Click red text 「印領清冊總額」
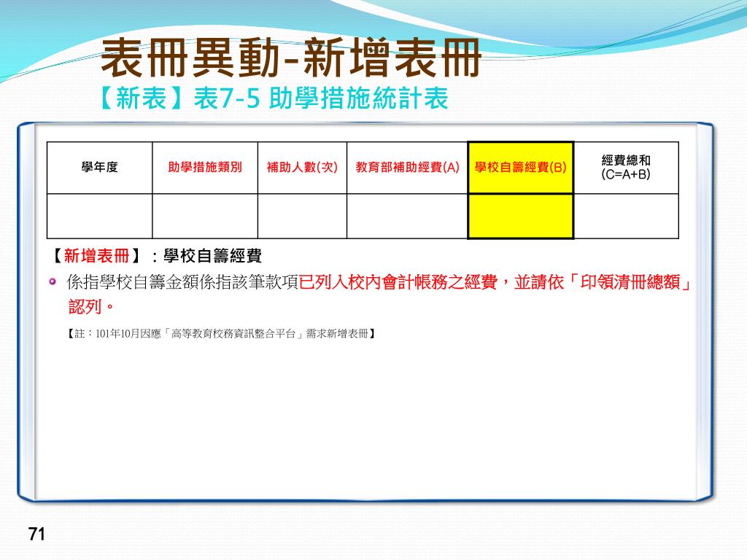 coord(630,282)
